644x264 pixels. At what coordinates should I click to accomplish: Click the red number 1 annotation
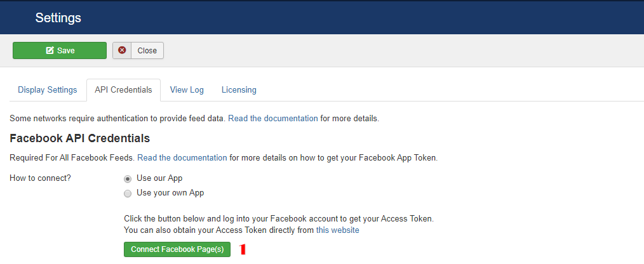tap(243, 249)
